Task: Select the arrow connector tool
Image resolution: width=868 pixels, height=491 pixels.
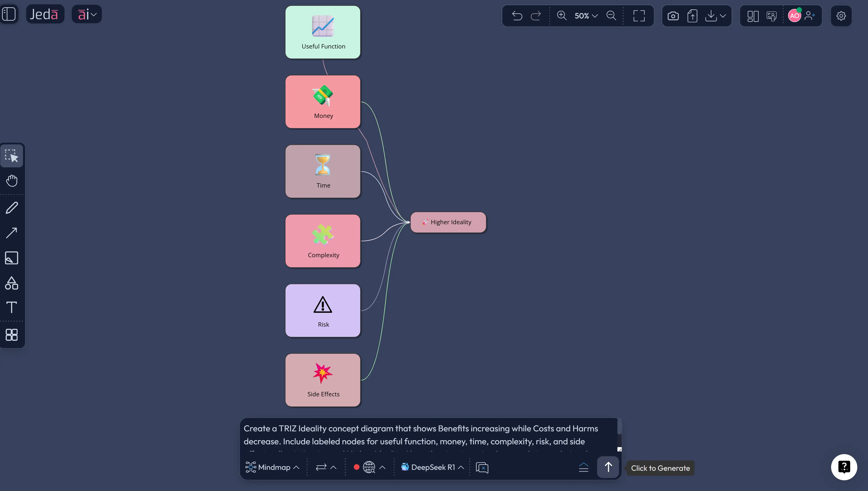Action: click(12, 233)
